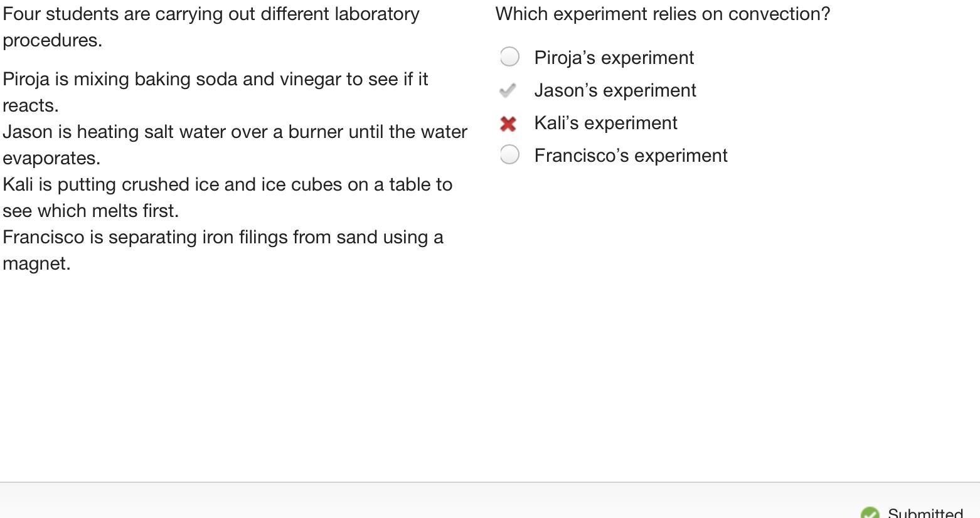The height and width of the screenshot is (518, 980).
Task: Click the green Submitted checkmark icon
Action: [x=870, y=513]
